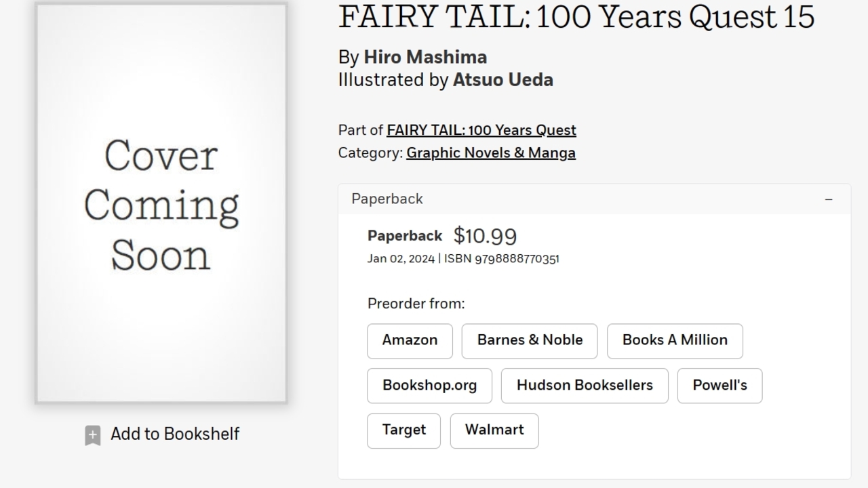Preorder from Powell's
This screenshot has height=488, width=868.
tap(719, 386)
